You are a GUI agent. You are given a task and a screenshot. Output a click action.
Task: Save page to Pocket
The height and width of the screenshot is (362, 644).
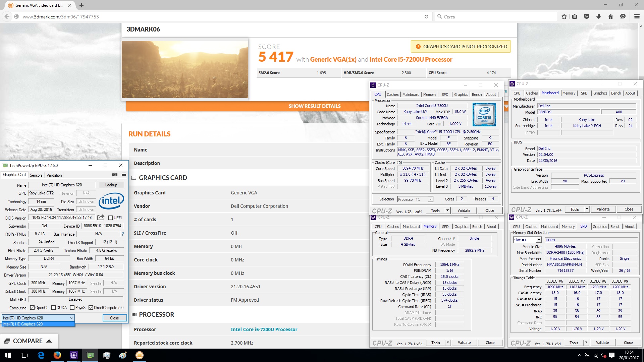(587, 16)
